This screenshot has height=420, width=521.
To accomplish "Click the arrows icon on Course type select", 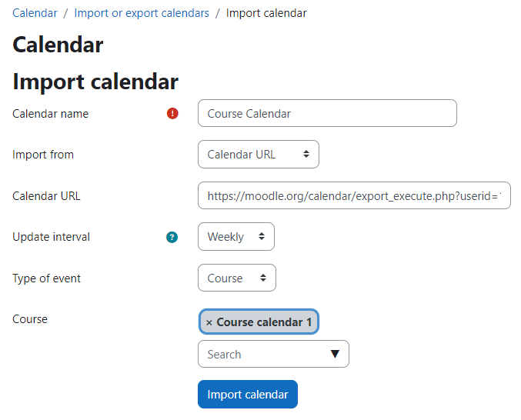I will [263, 278].
